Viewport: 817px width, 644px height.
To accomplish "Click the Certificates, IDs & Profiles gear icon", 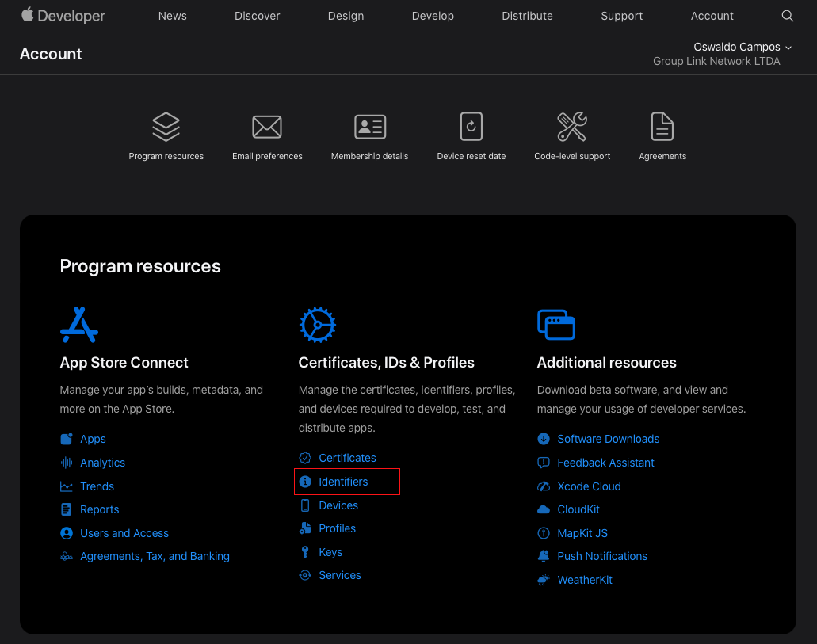I will click(x=317, y=323).
